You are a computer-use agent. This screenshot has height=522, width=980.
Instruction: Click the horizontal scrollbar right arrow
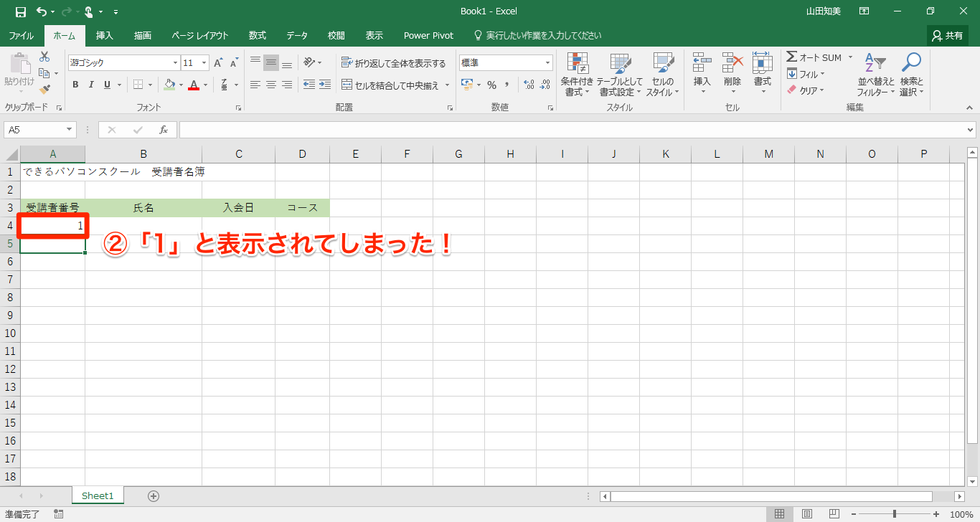coord(959,496)
